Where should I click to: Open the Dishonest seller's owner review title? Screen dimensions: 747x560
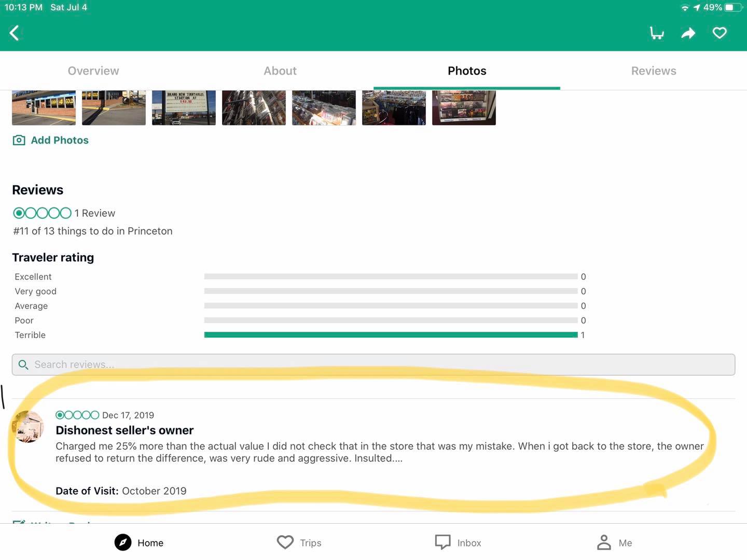125,430
